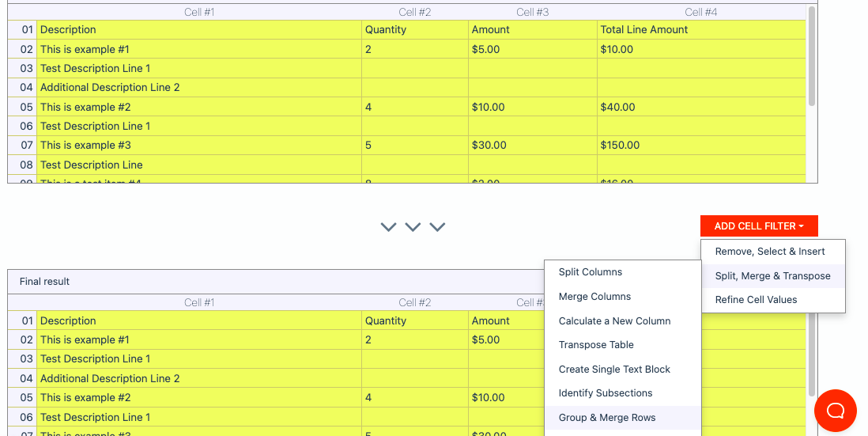Click Cell #2 header in Final result table
The width and height of the screenshot is (868, 436).
click(414, 302)
